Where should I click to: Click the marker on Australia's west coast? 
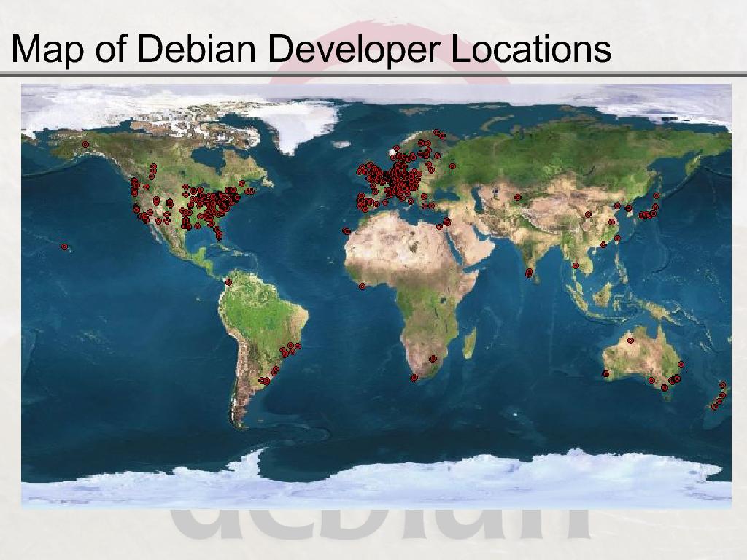click(x=605, y=374)
